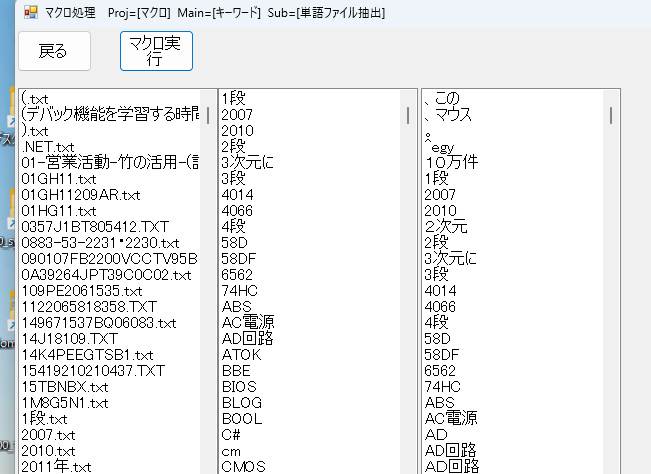This screenshot has height=474, width=651.
Task: Select 2次元 in the right list
Action: click(446, 226)
